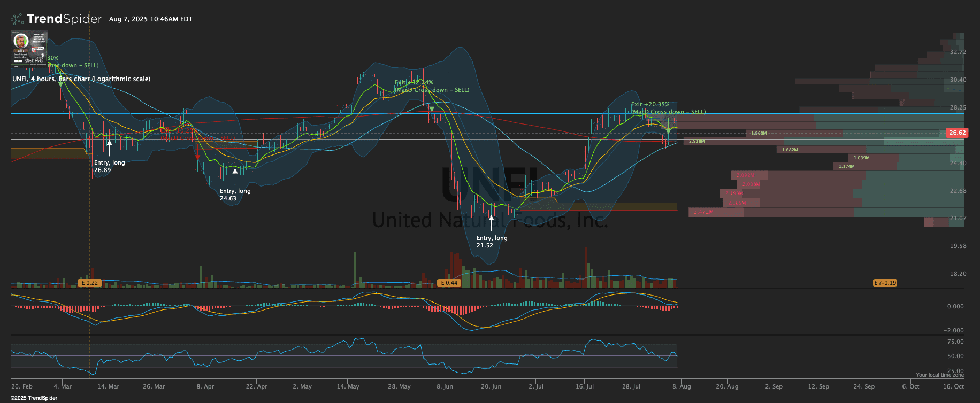This screenshot has height=403, width=980.
Task: Click the 2.092M volume profile label
Action: 745,175
